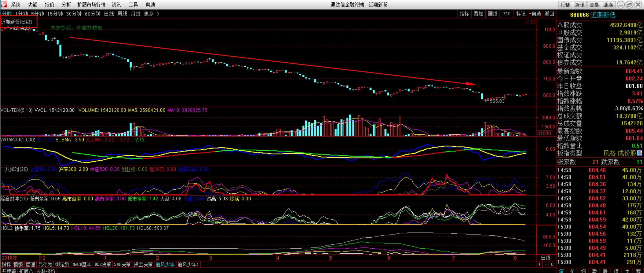Click the 画线 drawing tool button
Viewport: 644px width, 273px height.
click(x=493, y=14)
